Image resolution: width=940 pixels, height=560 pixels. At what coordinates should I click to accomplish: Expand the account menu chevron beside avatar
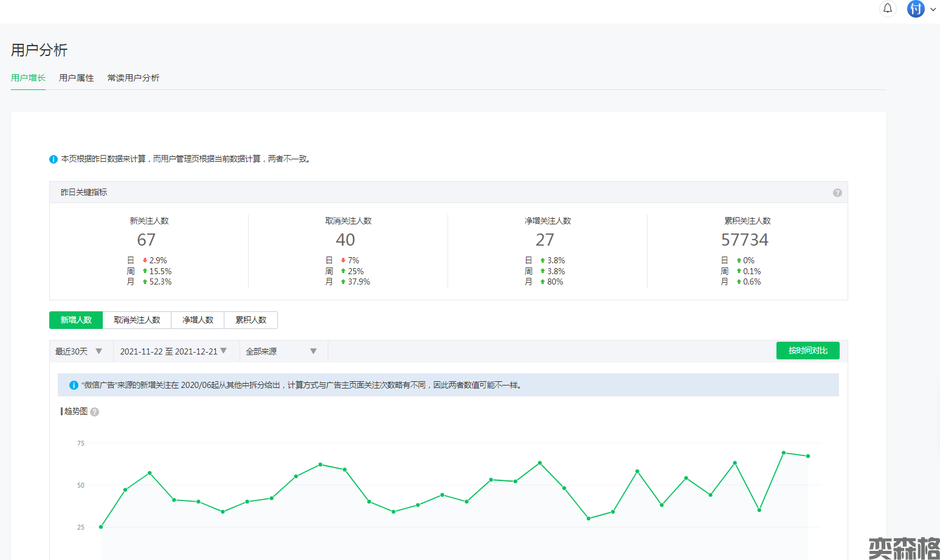pyautogui.click(x=933, y=9)
